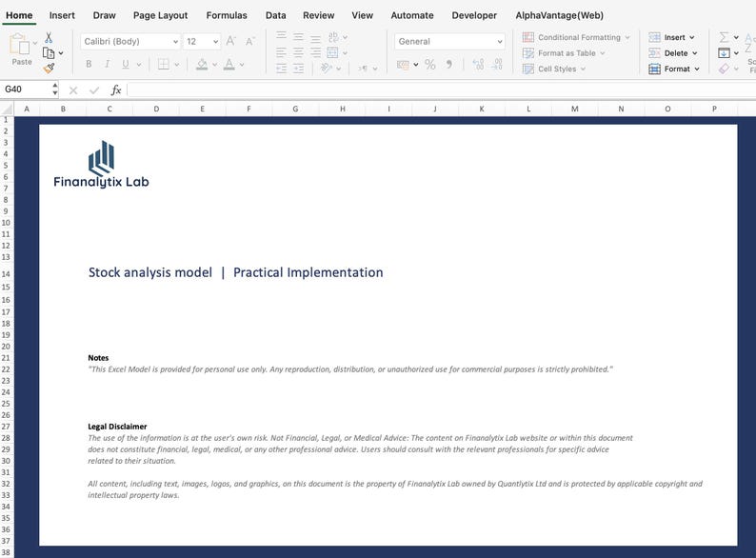Cut selection with the scissors icon
The width and height of the screenshot is (756, 558).
pyautogui.click(x=49, y=38)
